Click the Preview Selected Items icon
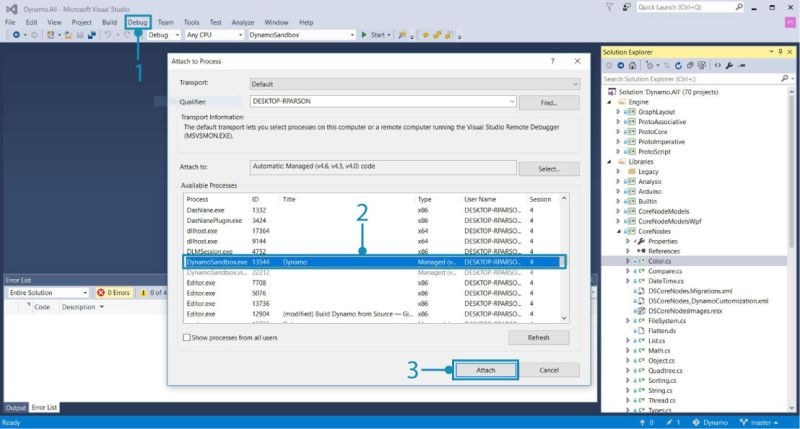Viewport: 800px width, 429px height. point(742,65)
